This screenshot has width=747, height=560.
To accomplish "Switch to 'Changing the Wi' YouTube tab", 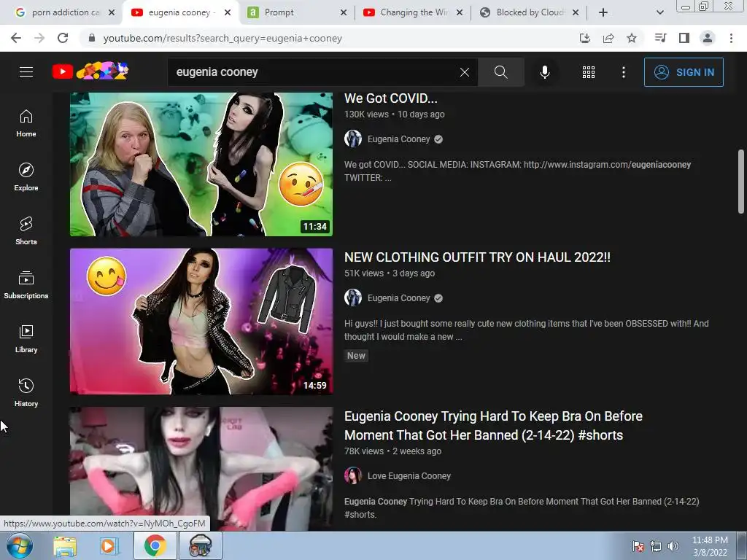I will tap(413, 12).
